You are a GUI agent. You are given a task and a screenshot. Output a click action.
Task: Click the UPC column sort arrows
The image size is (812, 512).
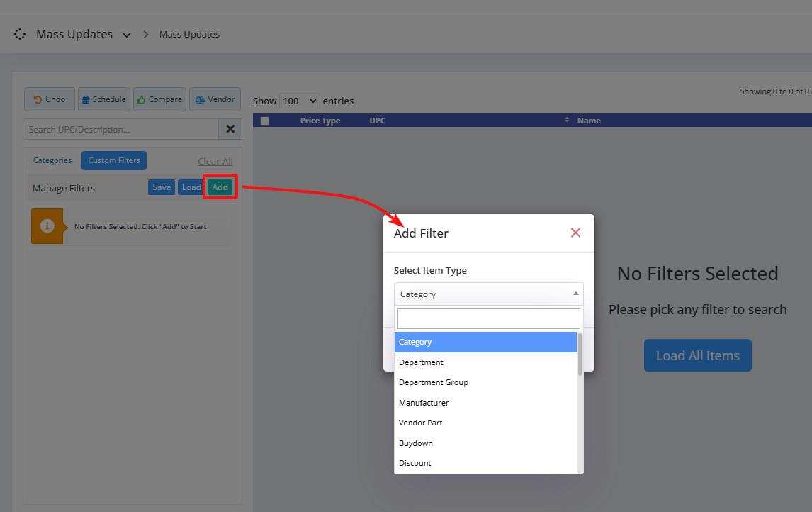point(567,120)
